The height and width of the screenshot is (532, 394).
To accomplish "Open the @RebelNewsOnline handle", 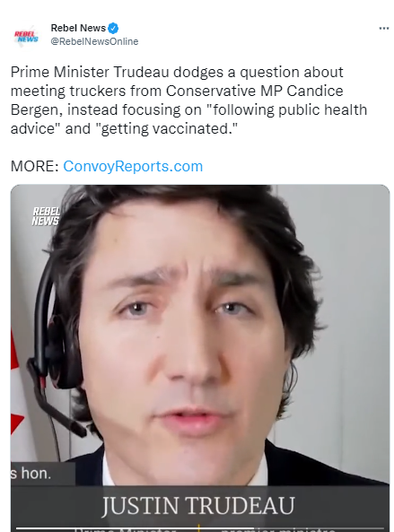I will coord(94,41).
